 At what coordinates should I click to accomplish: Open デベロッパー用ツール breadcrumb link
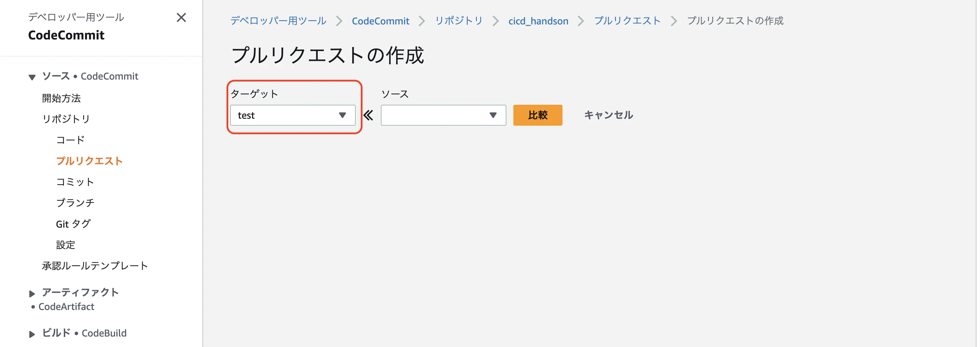coord(277,21)
